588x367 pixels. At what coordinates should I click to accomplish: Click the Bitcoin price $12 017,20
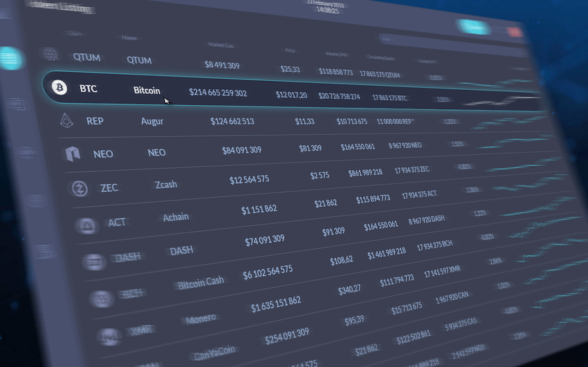coord(291,95)
